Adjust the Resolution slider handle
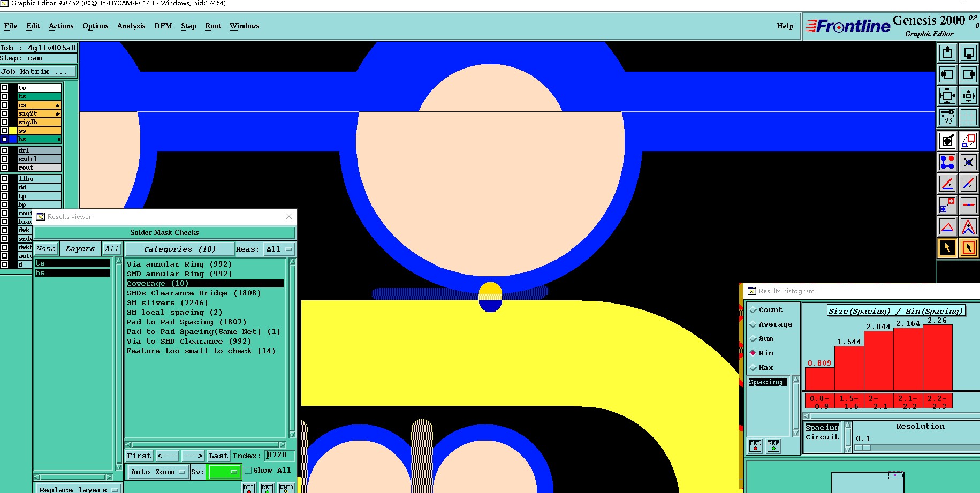980x493 pixels. [x=862, y=448]
